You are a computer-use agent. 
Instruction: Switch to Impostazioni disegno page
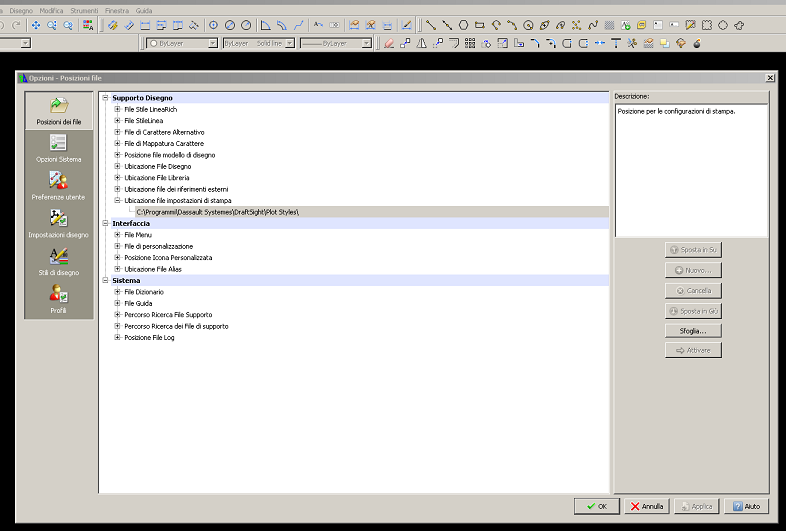tap(59, 224)
